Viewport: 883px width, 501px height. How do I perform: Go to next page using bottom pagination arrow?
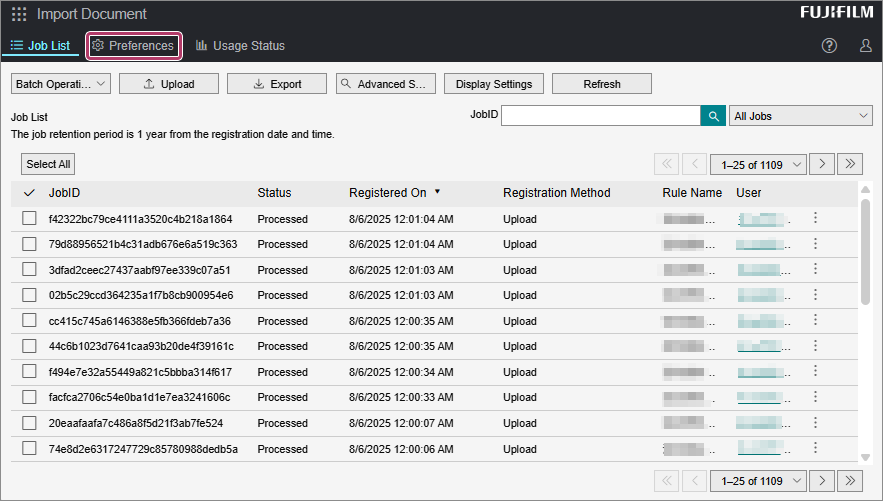(822, 480)
